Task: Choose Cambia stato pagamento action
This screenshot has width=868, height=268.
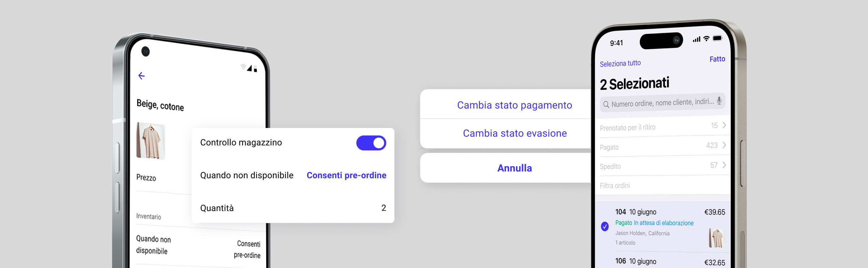Action: (x=514, y=105)
